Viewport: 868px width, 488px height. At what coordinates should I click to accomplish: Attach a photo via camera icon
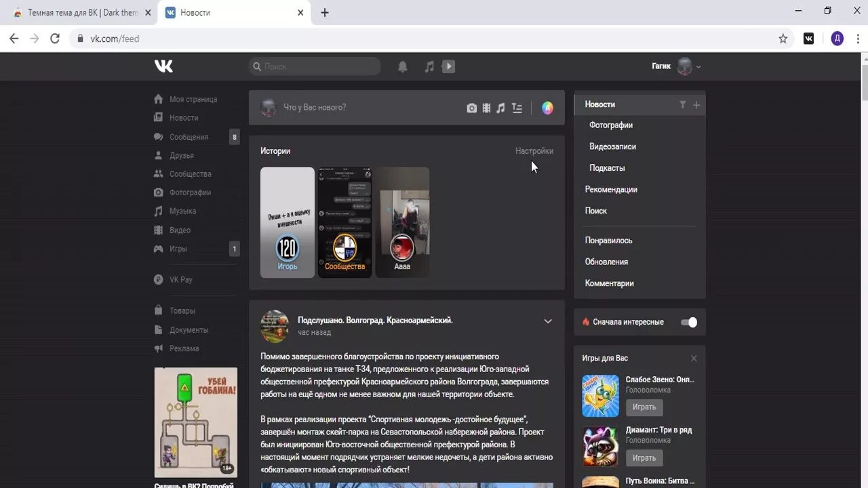tap(472, 108)
